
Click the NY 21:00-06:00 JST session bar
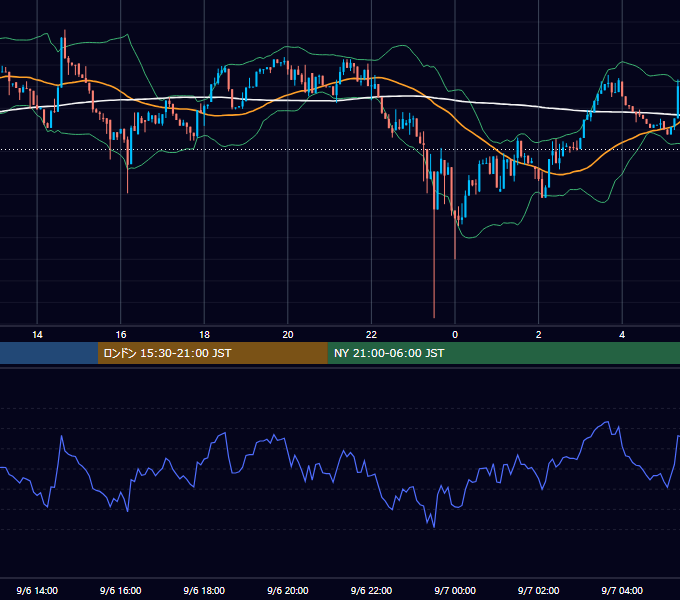[503, 353]
